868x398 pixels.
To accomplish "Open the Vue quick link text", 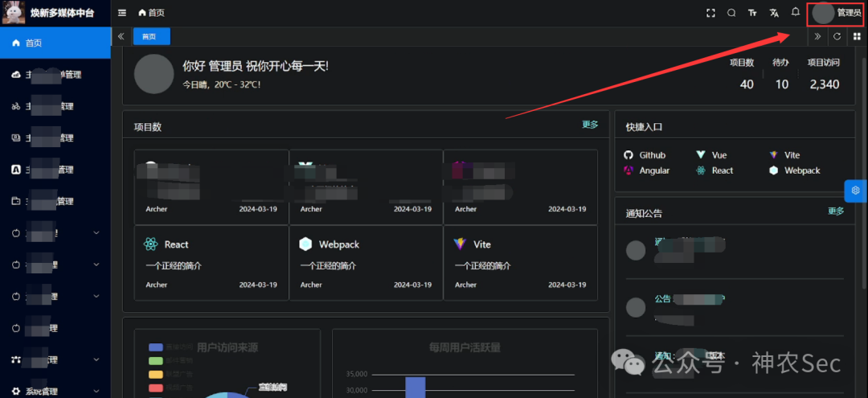I will (719, 155).
